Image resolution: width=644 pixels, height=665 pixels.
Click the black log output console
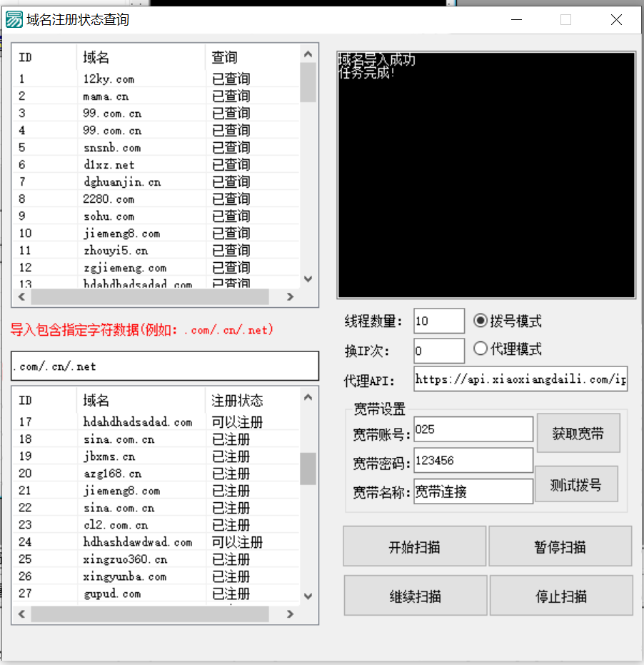coord(486,175)
